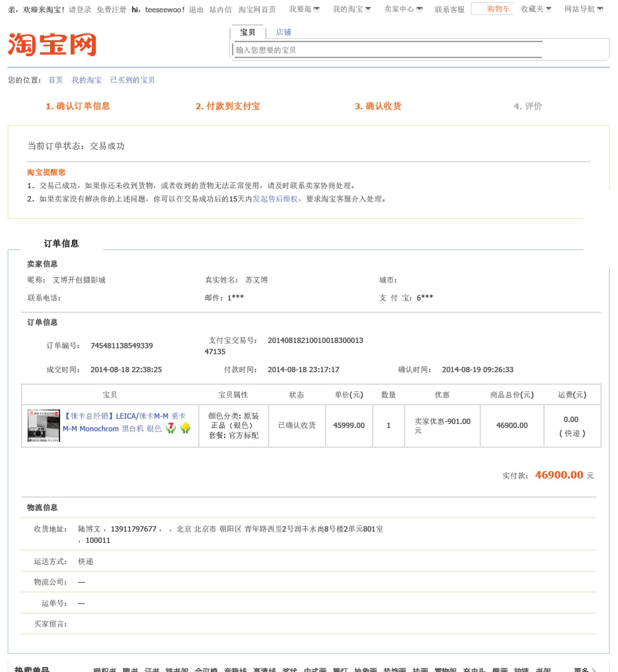618x672 pixels.
Task: Click the 卖家信息 section heading
Action: [42, 264]
